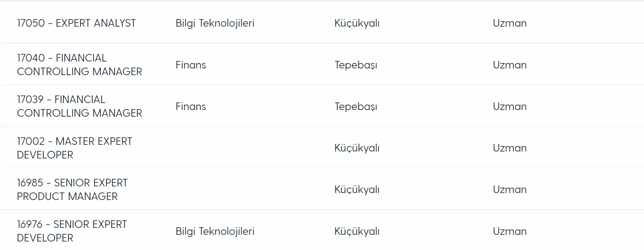
Task: Select Küçükyalı location in the 17002 row
Action: [x=357, y=148]
